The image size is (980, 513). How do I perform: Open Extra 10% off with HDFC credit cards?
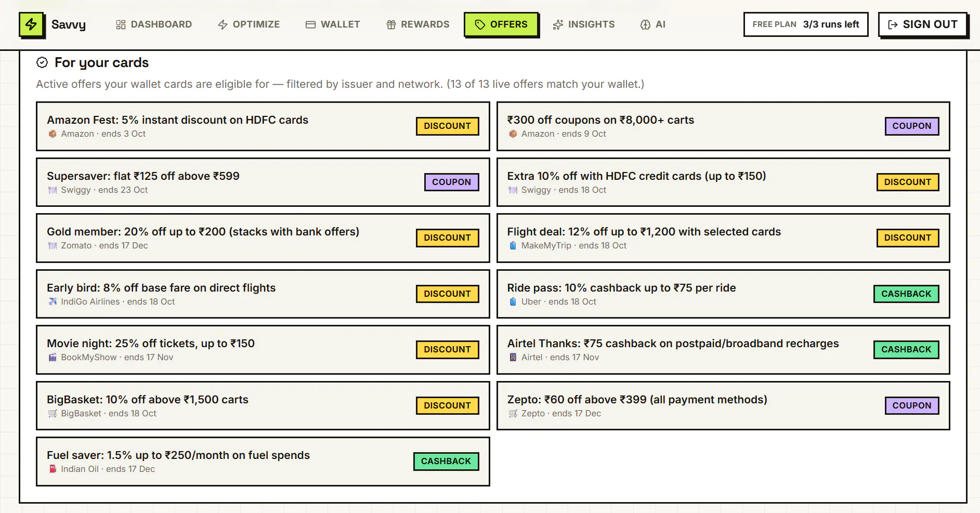723,182
